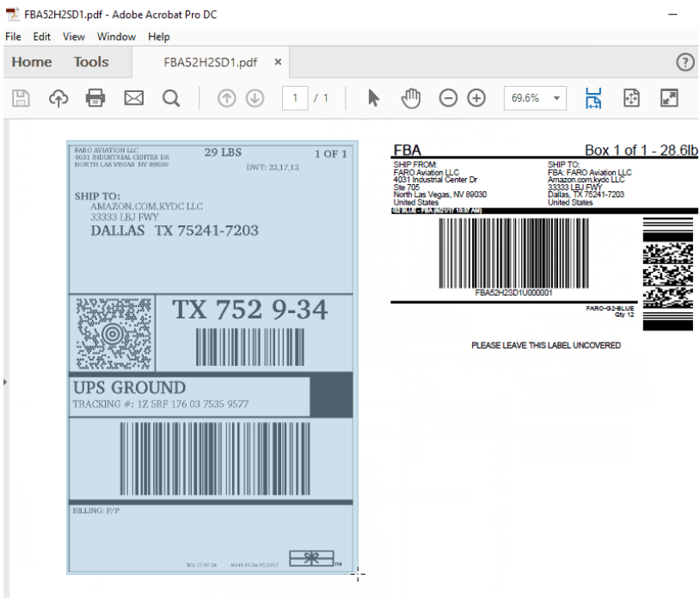Screen dimensions: 700x598
Task: Click AMAZON.COM.KYDC LLC on UPS label
Action: [x=146, y=207]
